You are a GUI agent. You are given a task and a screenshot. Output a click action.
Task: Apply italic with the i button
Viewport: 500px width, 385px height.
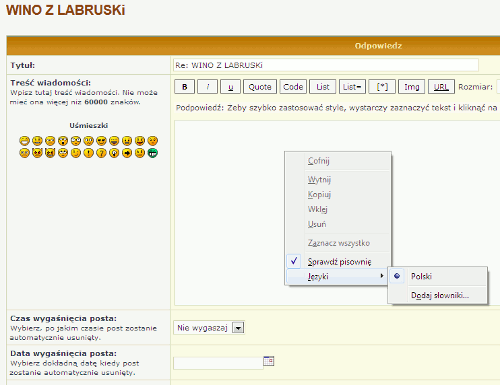(207, 87)
